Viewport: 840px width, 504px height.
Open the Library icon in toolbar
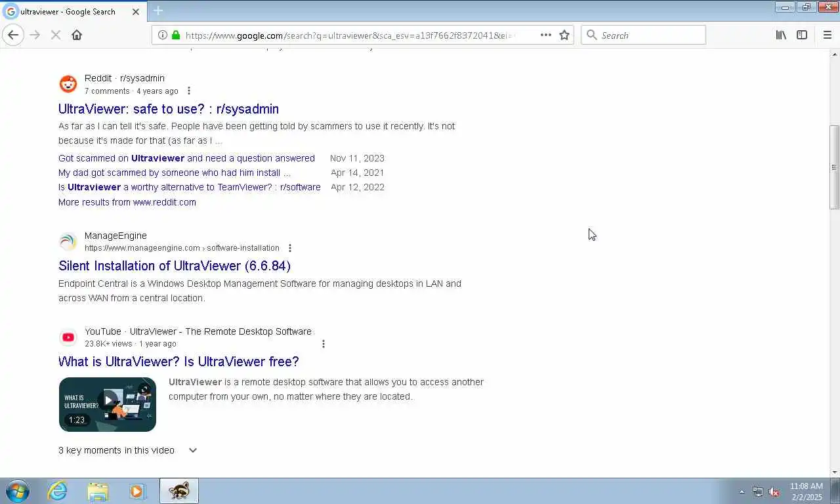[x=781, y=35]
